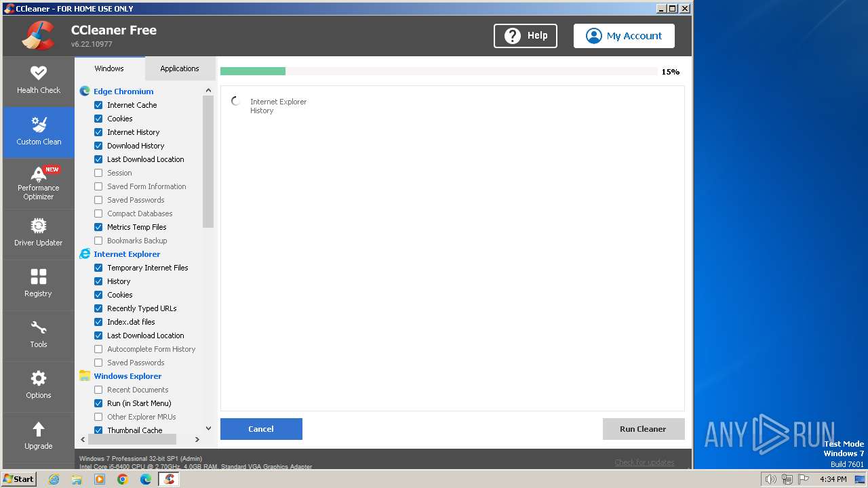Uncheck Edge Download History checkbox

coord(98,146)
